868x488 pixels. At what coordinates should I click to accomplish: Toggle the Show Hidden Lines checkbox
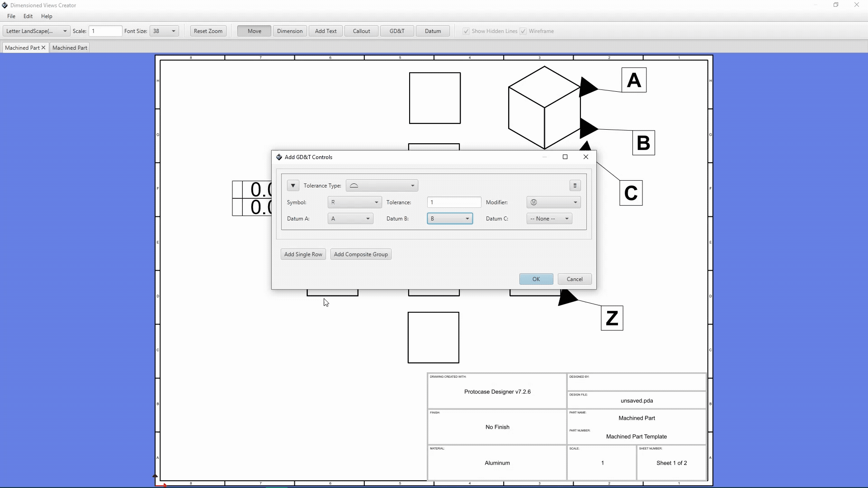pyautogui.click(x=466, y=31)
